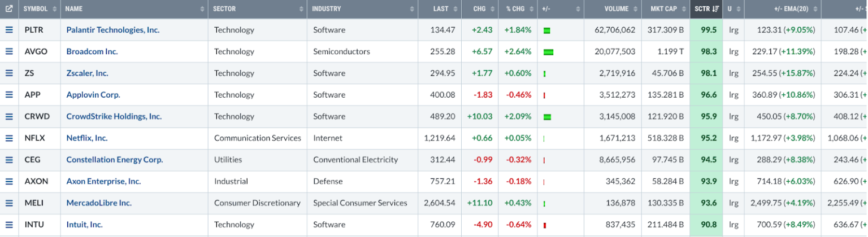The height and width of the screenshot is (237, 868).
Task: Click the green change bar for Palantir
Action: pyautogui.click(x=546, y=30)
